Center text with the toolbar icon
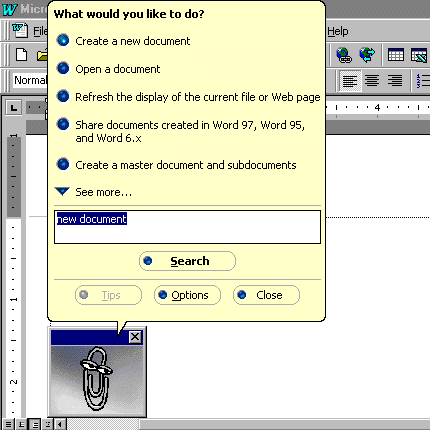Image resolution: width=430 pixels, height=430 pixels. click(x=372, y=81)
